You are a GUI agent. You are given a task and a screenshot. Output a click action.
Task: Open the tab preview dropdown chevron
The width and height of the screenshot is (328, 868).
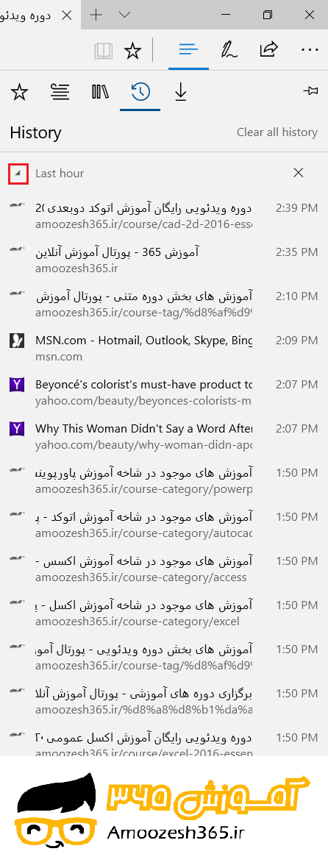click(125, 15)
